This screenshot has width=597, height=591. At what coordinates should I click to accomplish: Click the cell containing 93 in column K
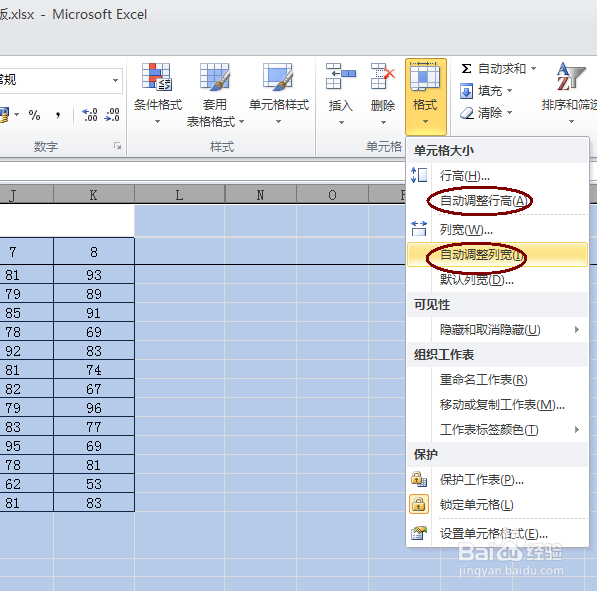pyautogui.click(x=94, y=275)
